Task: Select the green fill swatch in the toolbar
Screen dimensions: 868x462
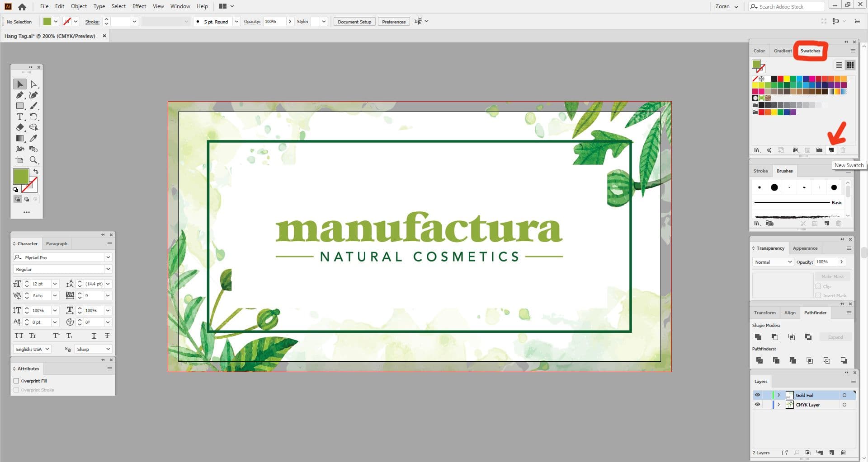Action: pos(21,177)
